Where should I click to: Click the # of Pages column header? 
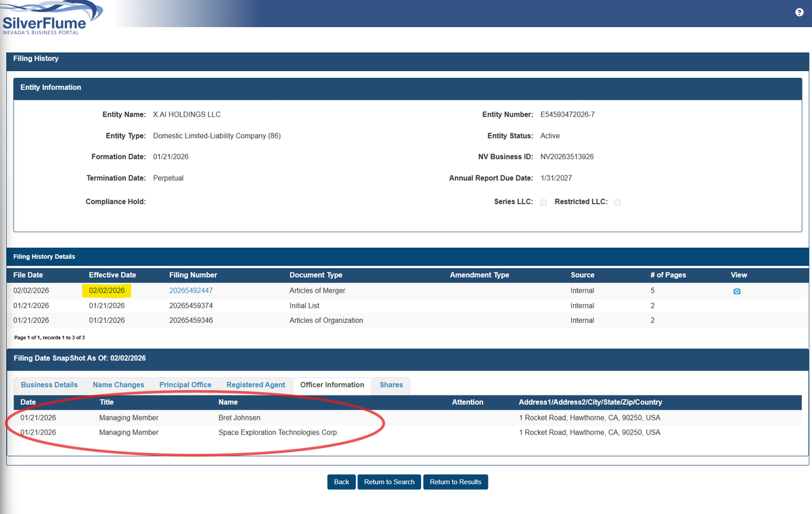[668, 275]
